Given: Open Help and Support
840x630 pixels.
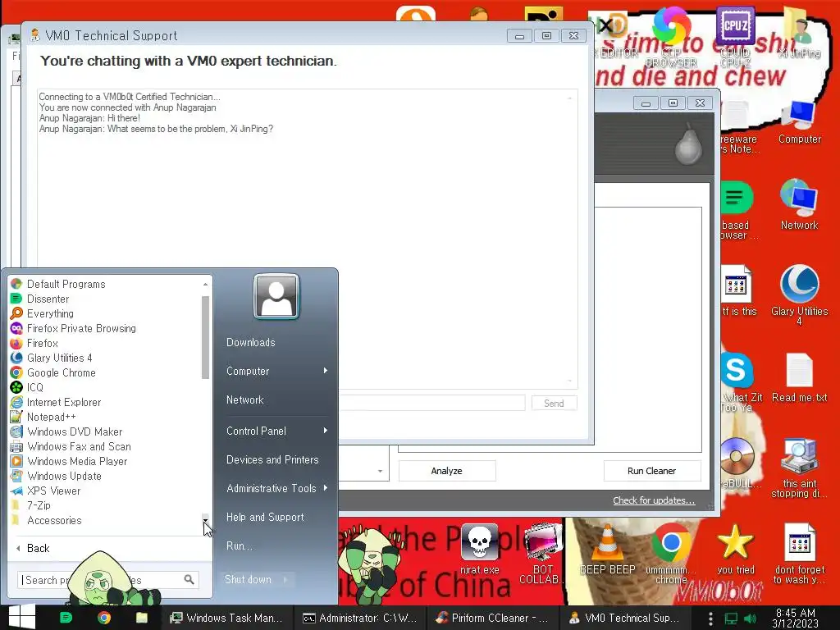Looking at the screenshot, I should coord(265,517).
